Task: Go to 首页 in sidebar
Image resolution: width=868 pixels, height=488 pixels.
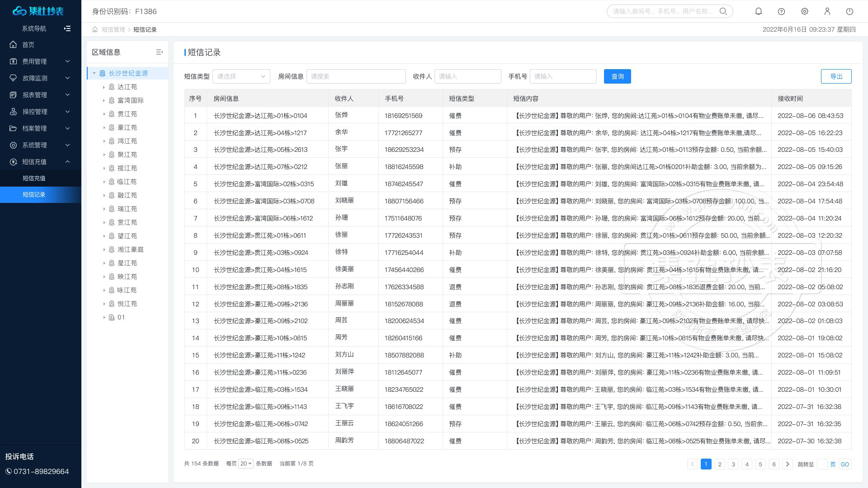Action: pyautogui.click(x=28, y=45)
